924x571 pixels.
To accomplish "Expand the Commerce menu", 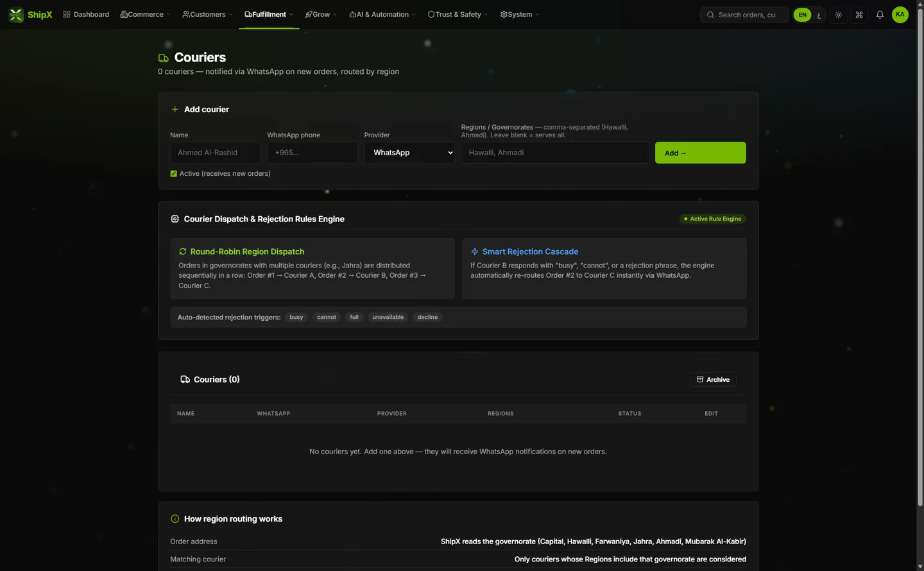I will pyautogui.click(x=146, y=15).
